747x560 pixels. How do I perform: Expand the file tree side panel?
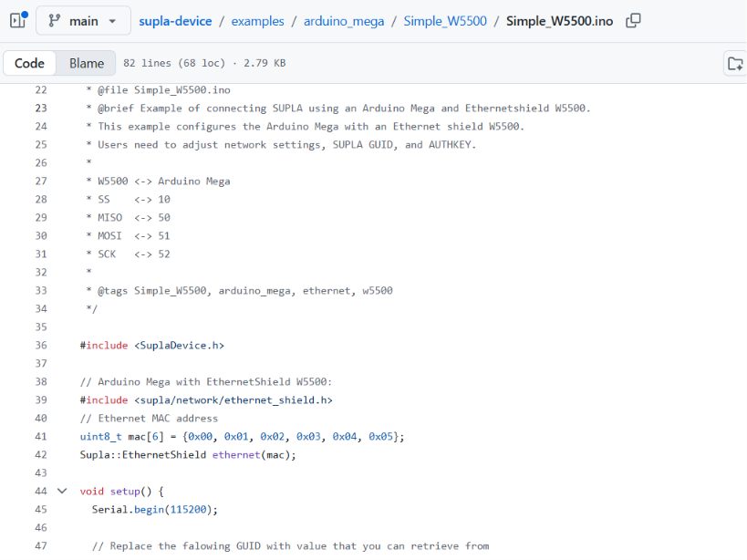point(18,20)
